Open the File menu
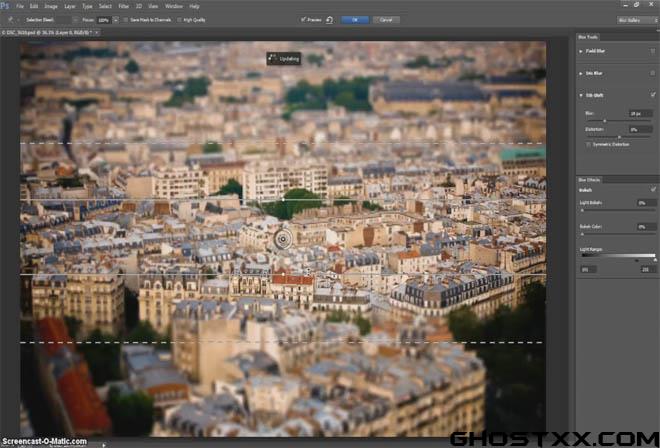 20,6
